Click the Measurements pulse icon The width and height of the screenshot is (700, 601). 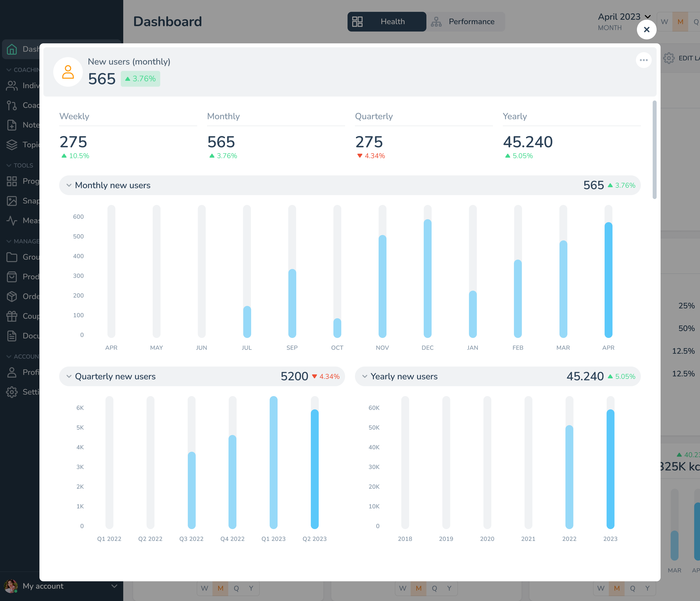12,220
